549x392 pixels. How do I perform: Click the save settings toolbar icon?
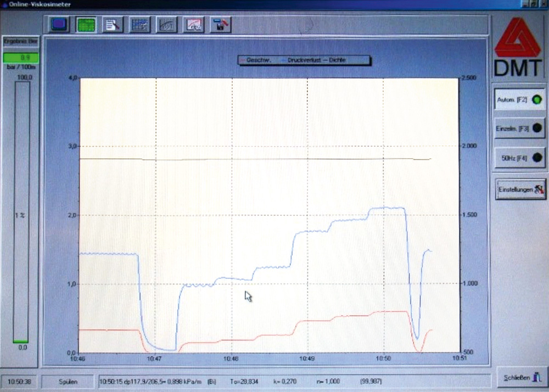[220, 24]
